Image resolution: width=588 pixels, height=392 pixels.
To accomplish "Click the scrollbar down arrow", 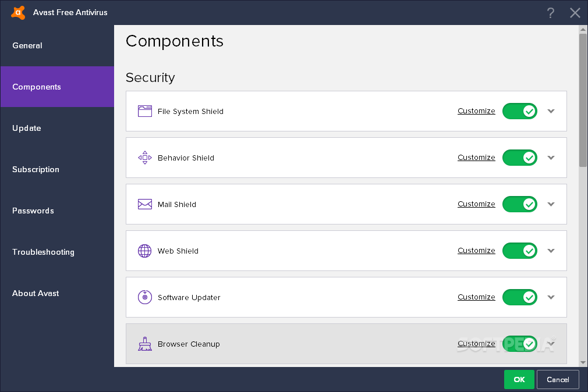I will (x=583, y=362).
